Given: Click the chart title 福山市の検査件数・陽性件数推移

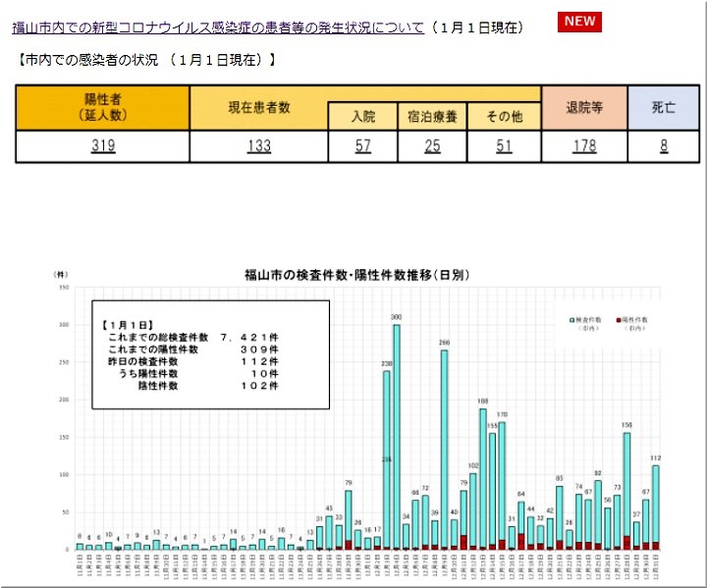Looking at the screenshot, I should point(356,276).
